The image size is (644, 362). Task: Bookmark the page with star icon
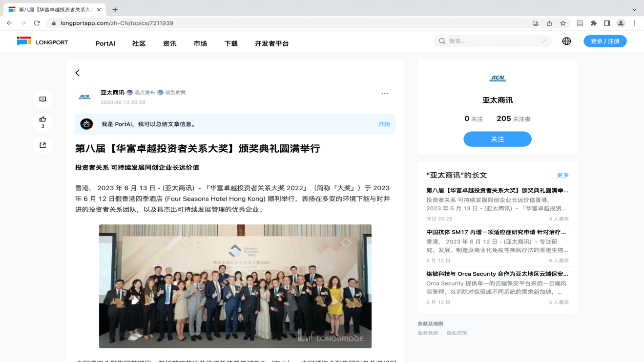click(x=563, y=23)
